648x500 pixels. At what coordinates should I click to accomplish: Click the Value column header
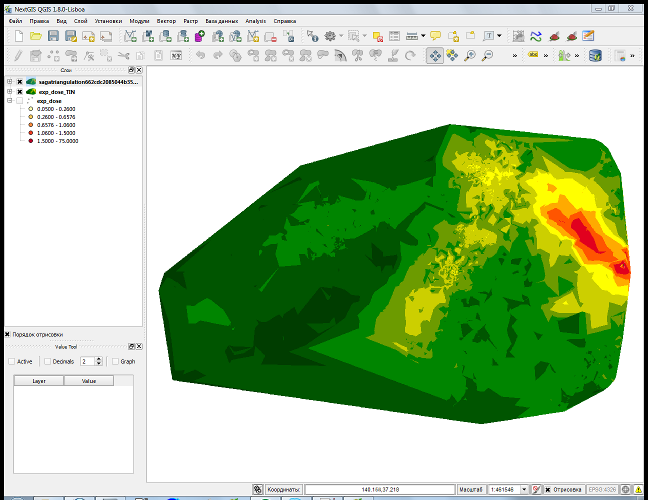[x=89, y=381]
